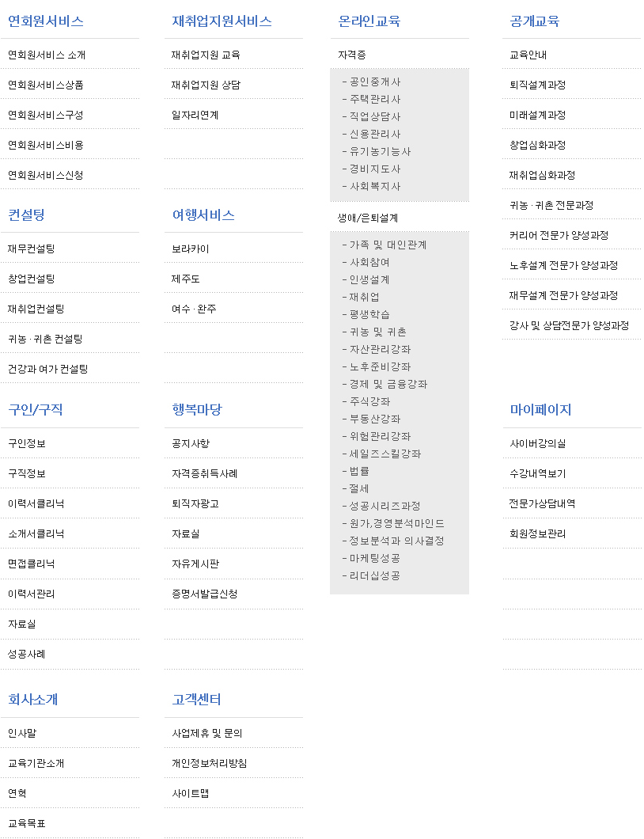644x839 pixels.
Task: Select 부동산강좌 in the online education list
Action: [375, 419]
